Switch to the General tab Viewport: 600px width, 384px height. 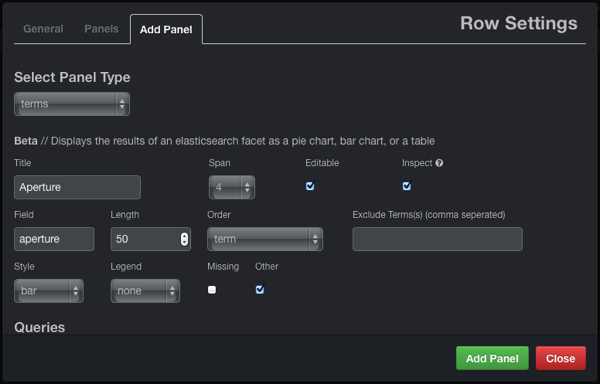tap(43, 29)
